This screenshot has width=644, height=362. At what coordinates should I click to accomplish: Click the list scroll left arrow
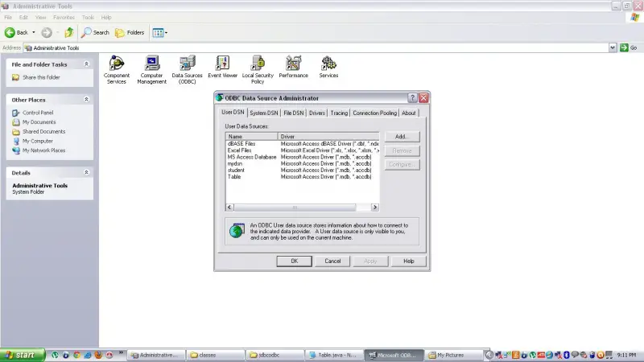tap(229, 208)
